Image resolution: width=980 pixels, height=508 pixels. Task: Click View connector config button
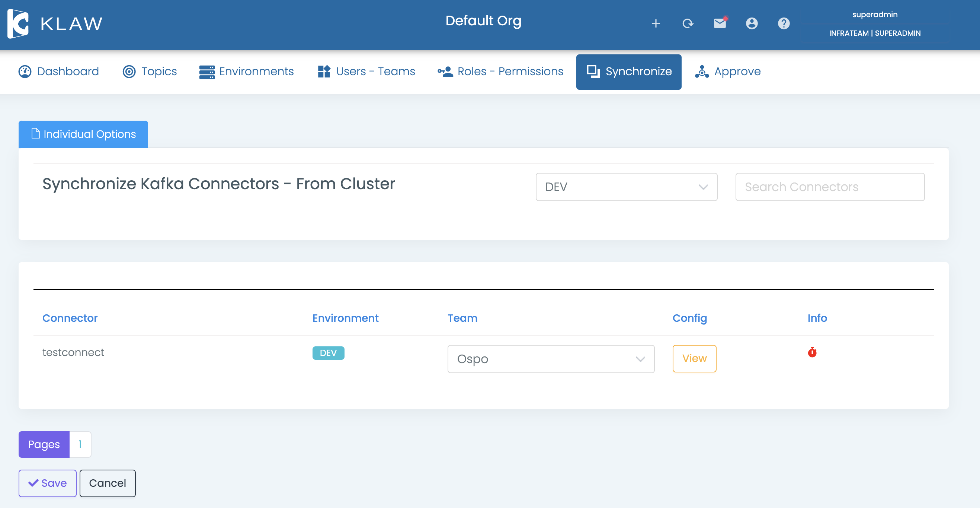(x=694, y=358)
